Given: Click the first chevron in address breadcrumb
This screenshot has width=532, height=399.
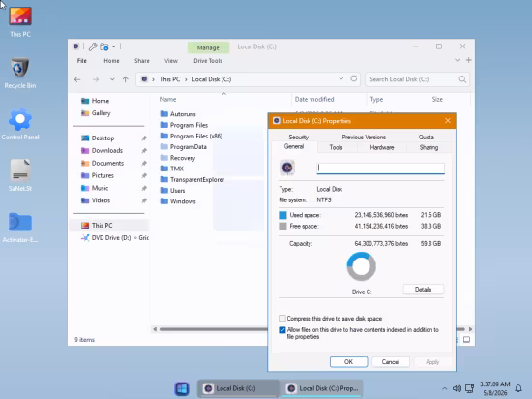Looking at the screenshot, I should pyautogui.click(x=153, y=79).
